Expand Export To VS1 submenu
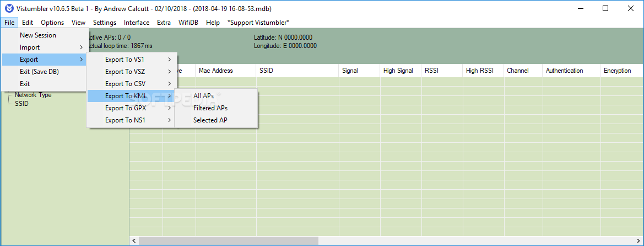The image size is (644, 246). pyautogui.click(x=132, y=59)
